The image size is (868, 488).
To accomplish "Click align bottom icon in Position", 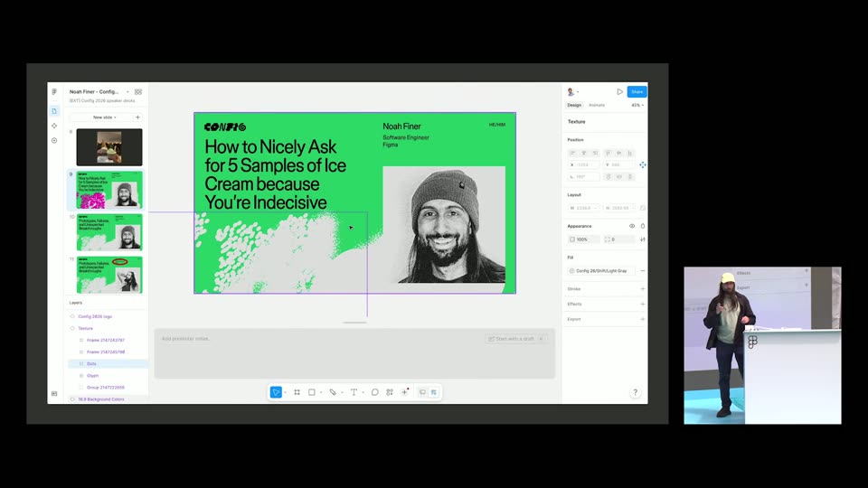I will point(630,154).
